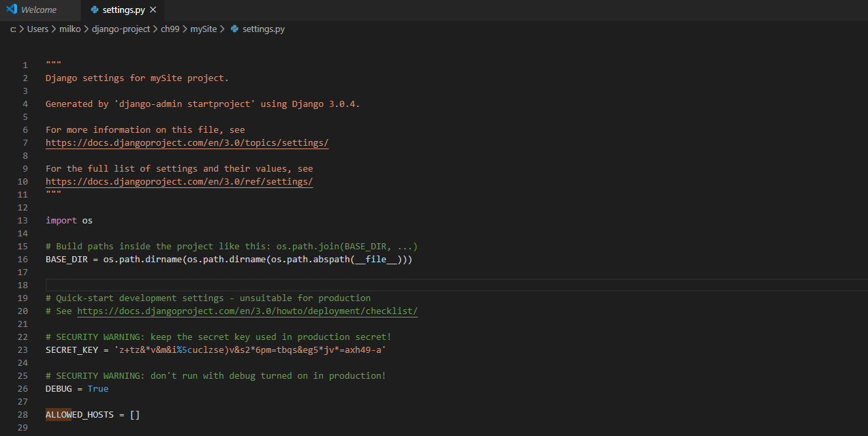868x436 pixels.
Task: Click the 'Generated by' docstring line
Action: coord(203,104)
